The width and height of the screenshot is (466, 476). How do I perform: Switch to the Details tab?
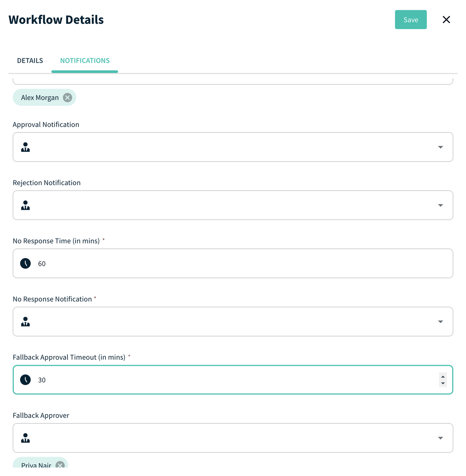(x=30, y=61)
